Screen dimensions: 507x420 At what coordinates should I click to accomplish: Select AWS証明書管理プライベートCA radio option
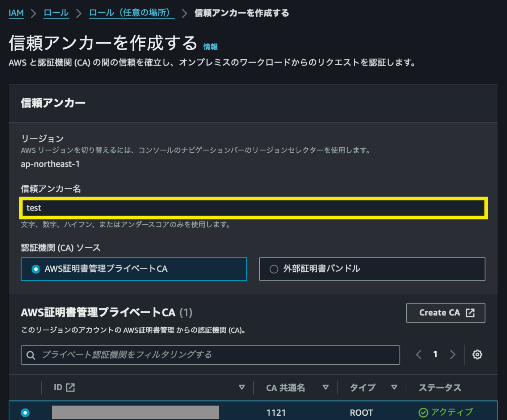tap(134, 269)
